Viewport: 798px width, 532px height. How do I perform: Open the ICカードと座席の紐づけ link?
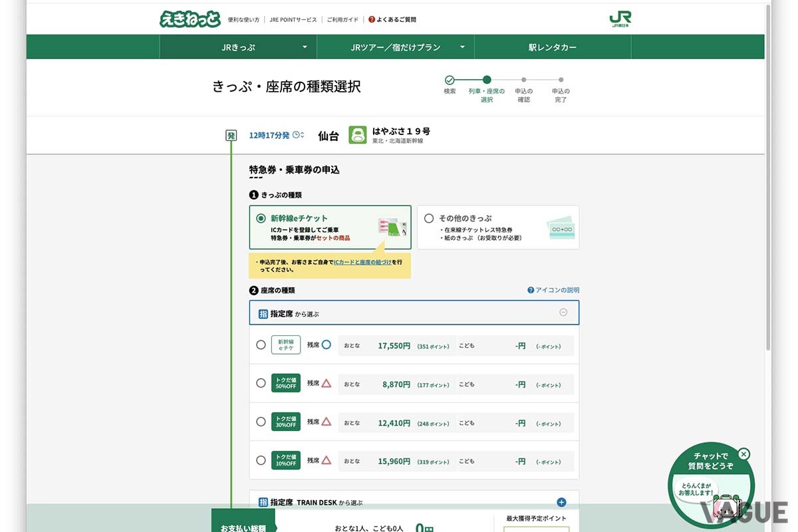(x=362, y=263)
